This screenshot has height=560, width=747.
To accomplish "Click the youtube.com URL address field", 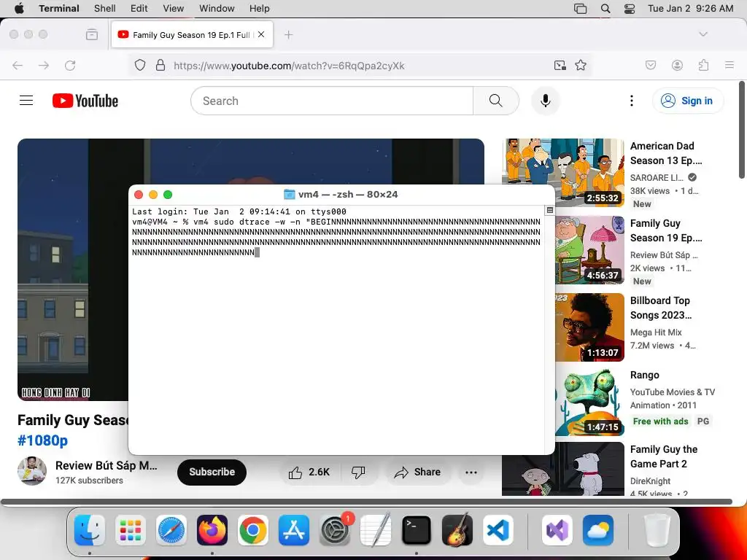I will tap(289, 66).
